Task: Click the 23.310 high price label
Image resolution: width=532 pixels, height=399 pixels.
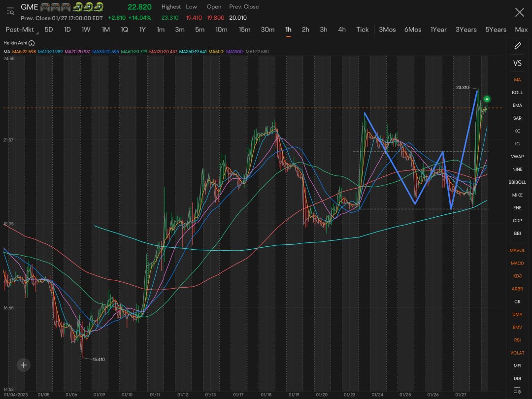Action: tap(462, 88)
